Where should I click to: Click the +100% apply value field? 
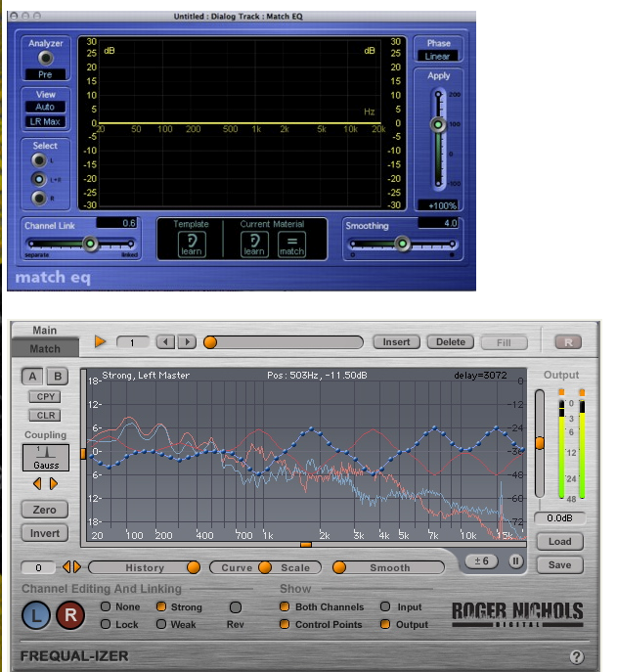point(438,205)
